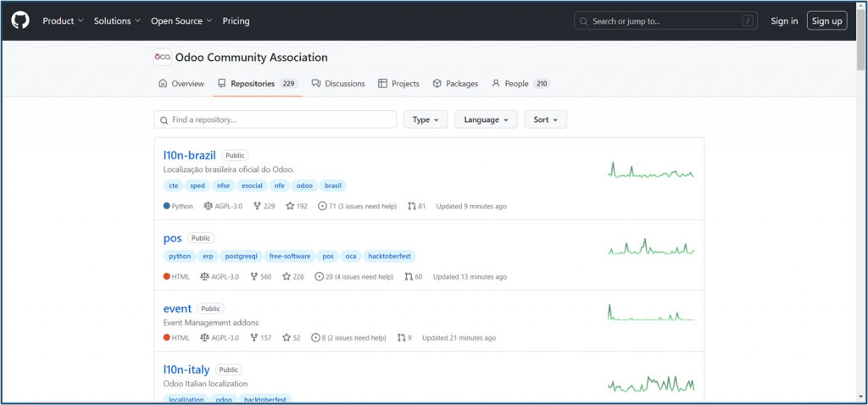Click the star count 226 on pos
The height and width of the screenshot is (405, 868).
(293, 277)
